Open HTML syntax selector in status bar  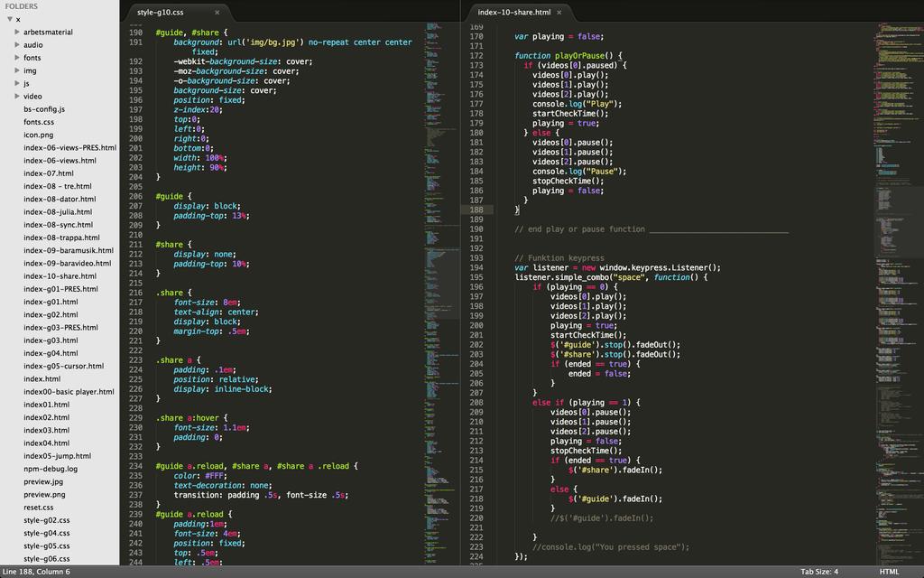tap(889, 572)
